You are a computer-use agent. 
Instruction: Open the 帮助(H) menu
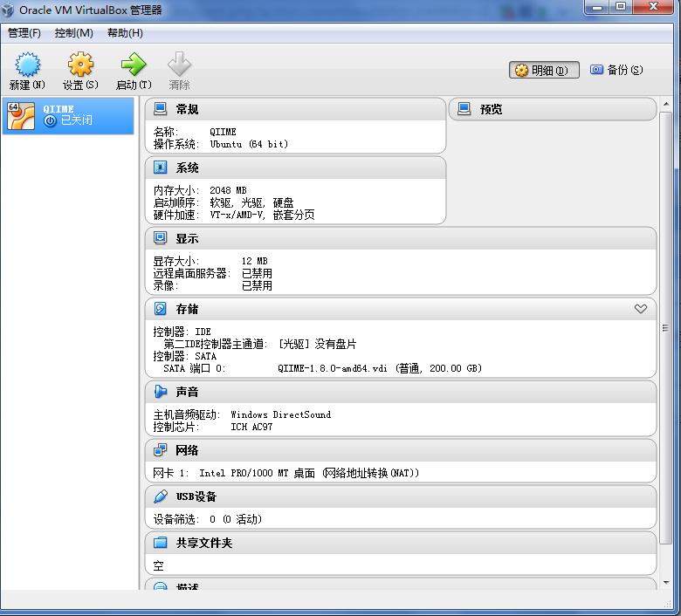[x=125, y=33]
